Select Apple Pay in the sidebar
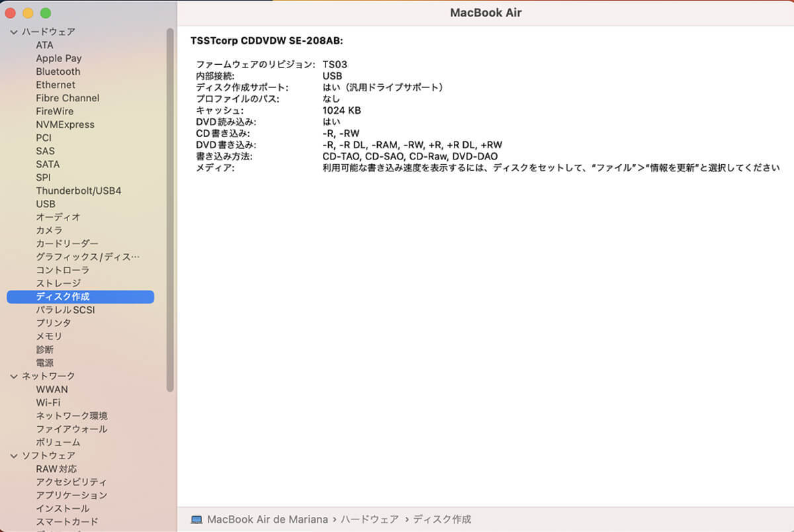The width and height of the screenshot is (794, 532). (x=59, y=58)
